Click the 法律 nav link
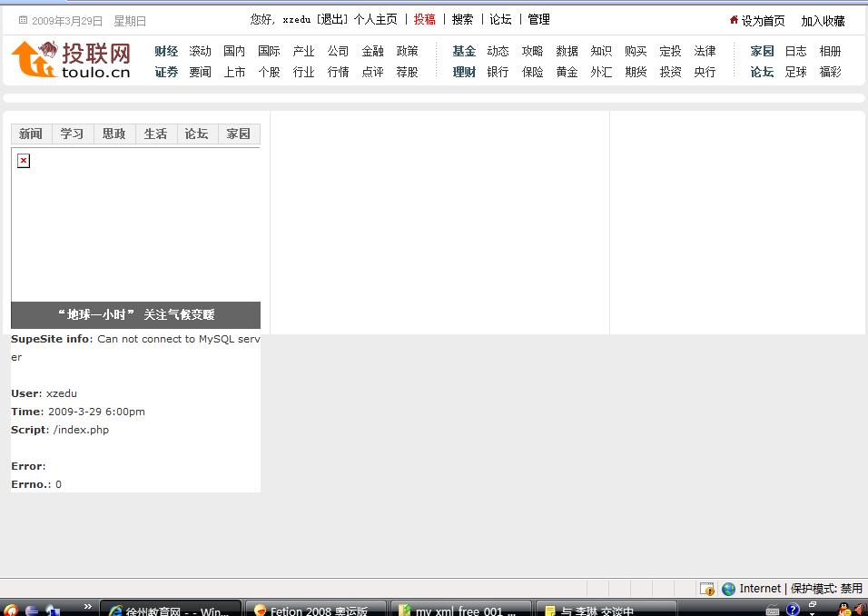Viewport: 868px width, 616px height. pos(705,52)
